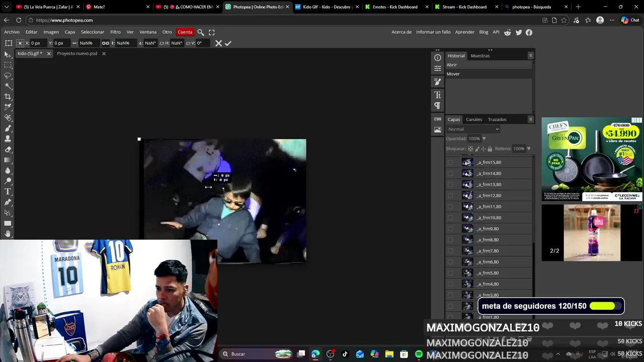Select the Eyedropper tool

(x=8, y=107)
